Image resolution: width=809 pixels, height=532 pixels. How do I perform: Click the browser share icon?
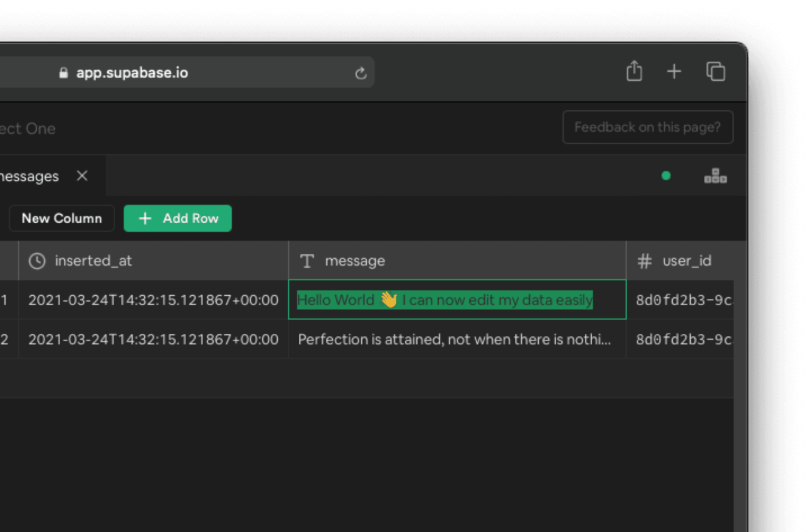pos(634,71)
